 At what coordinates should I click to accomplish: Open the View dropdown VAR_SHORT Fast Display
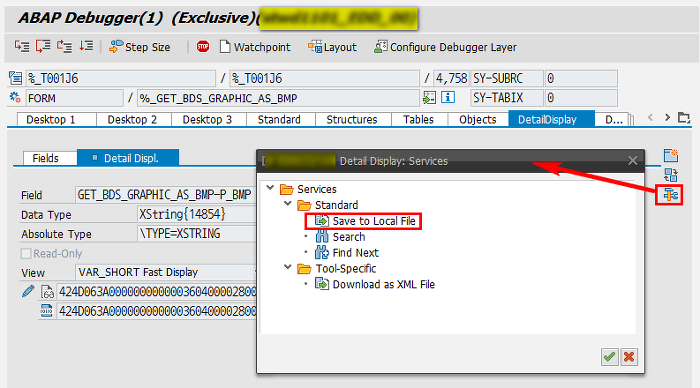(x=166, y=272)
